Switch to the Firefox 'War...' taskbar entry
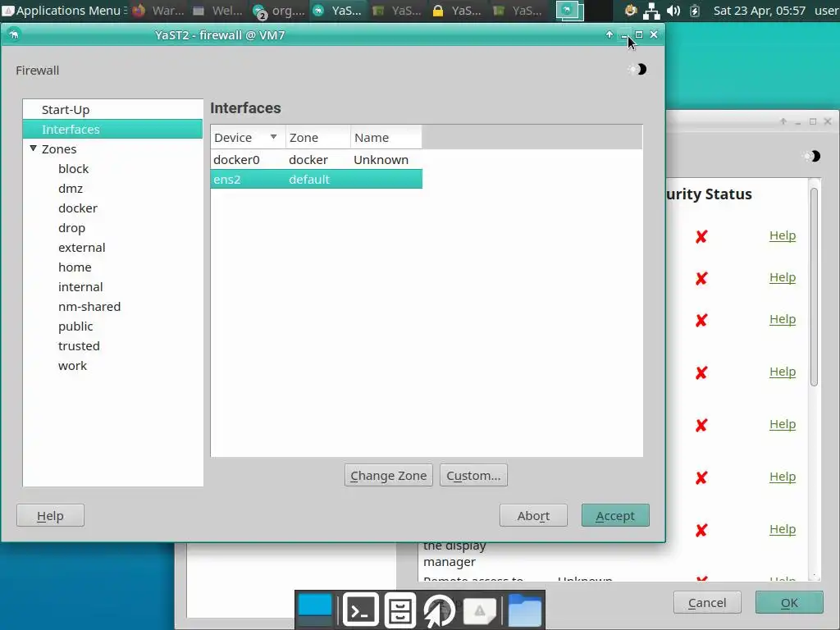 158,10
